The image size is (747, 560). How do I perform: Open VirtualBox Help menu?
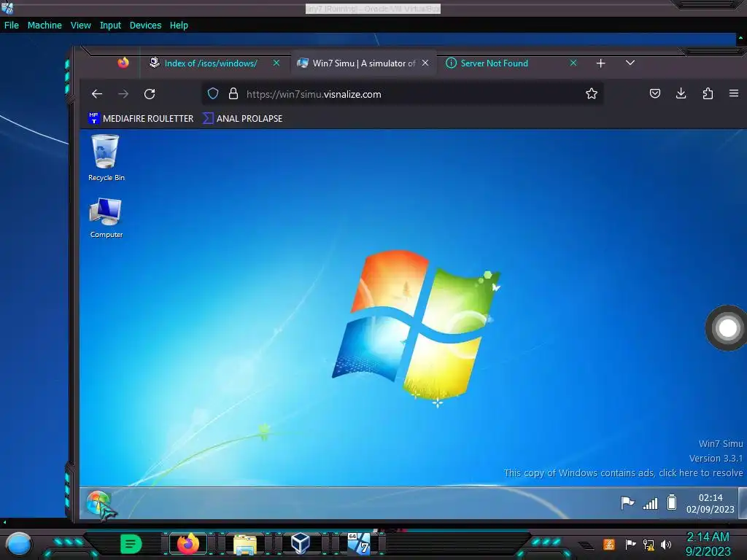tap(179, 26)
